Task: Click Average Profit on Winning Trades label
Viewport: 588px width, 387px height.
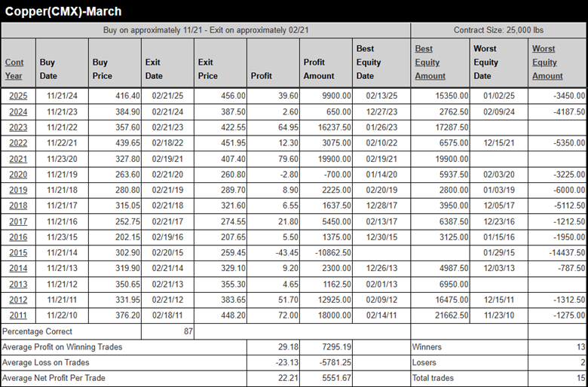Action: point(63,347)
